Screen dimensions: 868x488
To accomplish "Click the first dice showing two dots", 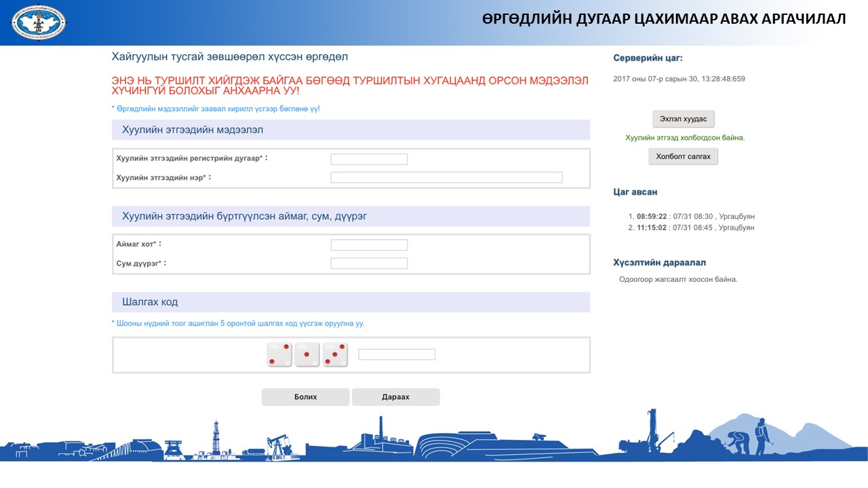I will click(x=279, y=354).
